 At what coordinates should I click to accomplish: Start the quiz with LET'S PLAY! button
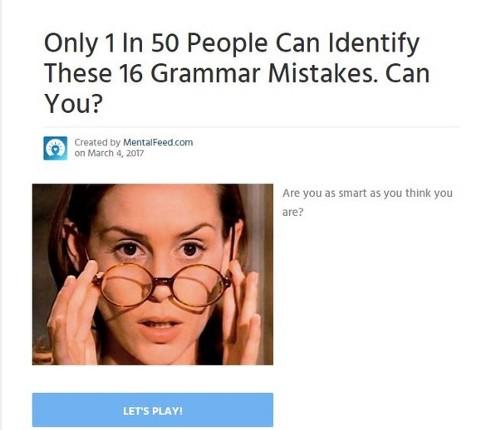[x=153, y=410]
